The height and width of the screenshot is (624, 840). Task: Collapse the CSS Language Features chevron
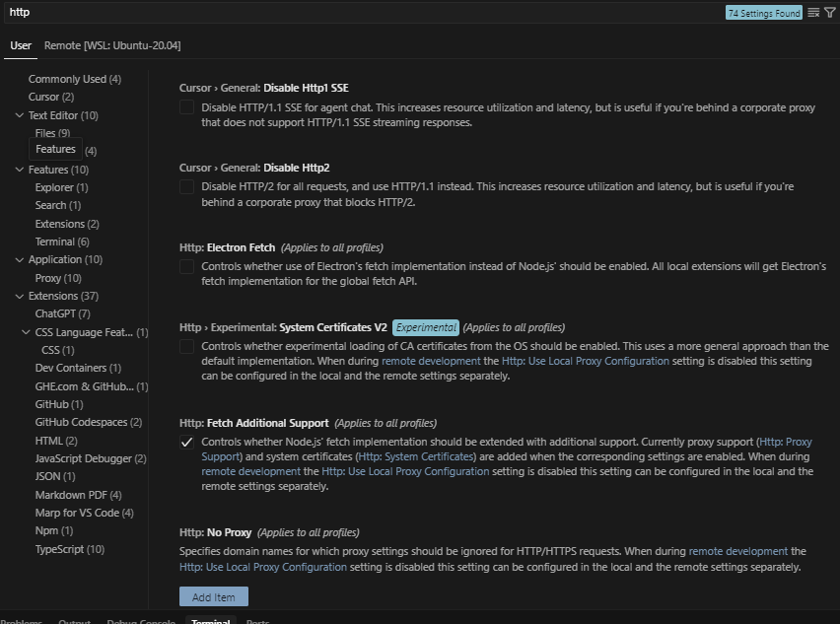[26, 332]
